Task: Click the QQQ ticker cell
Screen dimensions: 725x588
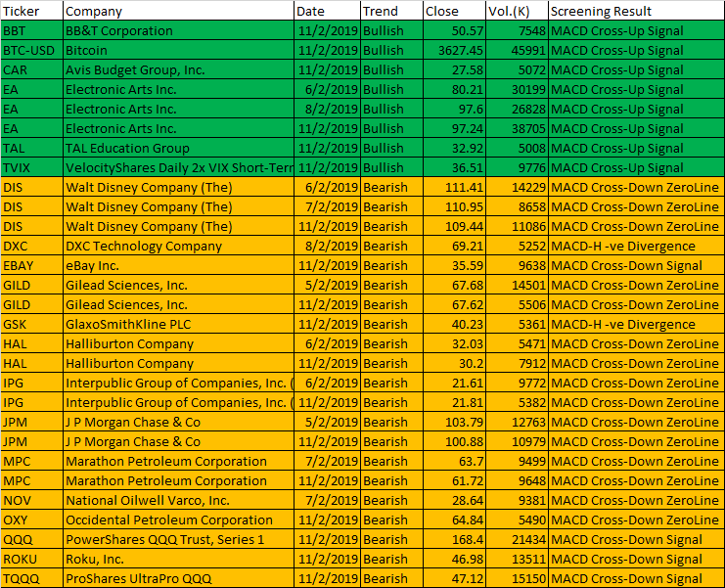Action: (x=31, y=539)
